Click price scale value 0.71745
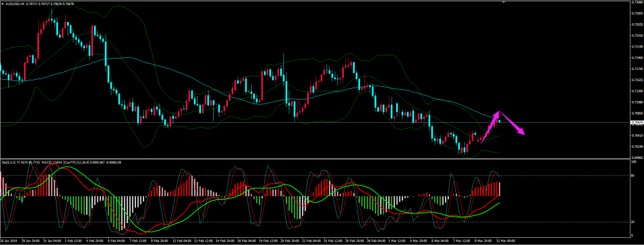Screen dimensions: 644x245 click(637, 69)
